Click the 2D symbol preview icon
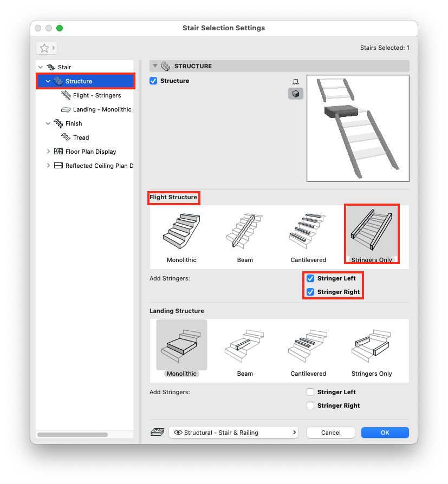448x484 pixels. pyautogui.click(x=296, y=82)
